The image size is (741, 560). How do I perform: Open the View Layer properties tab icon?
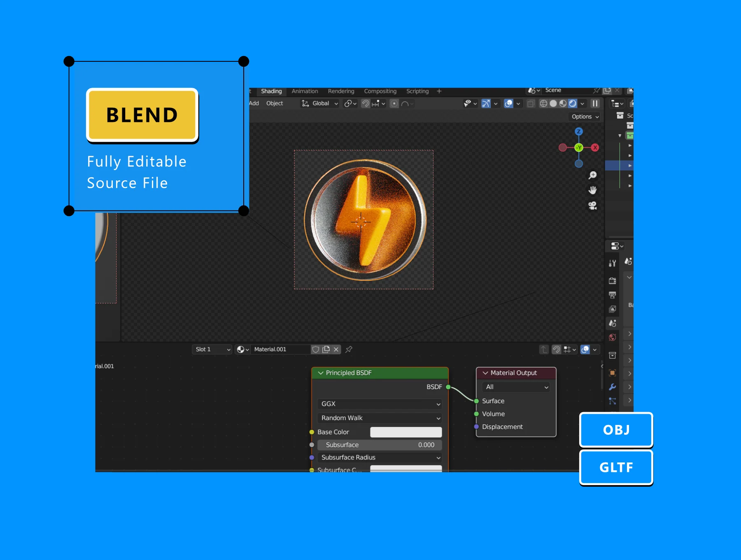(x=613, y=309)
